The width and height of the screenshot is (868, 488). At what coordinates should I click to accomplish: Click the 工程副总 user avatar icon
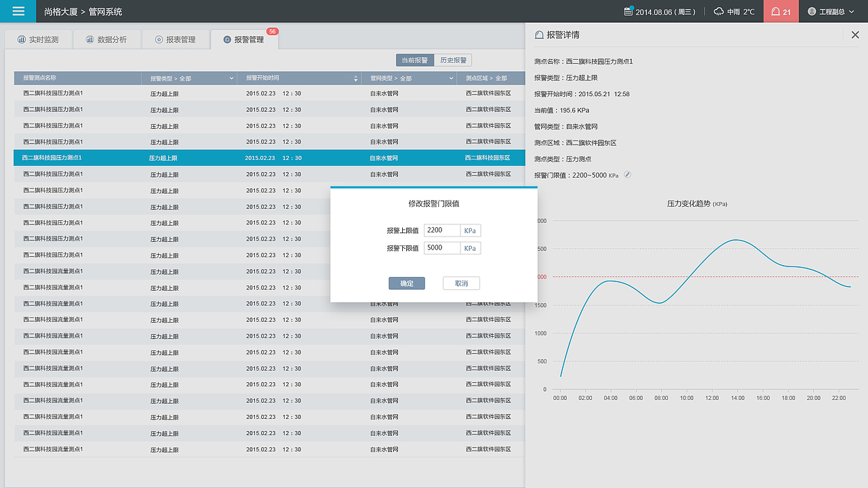click(812, 12)
